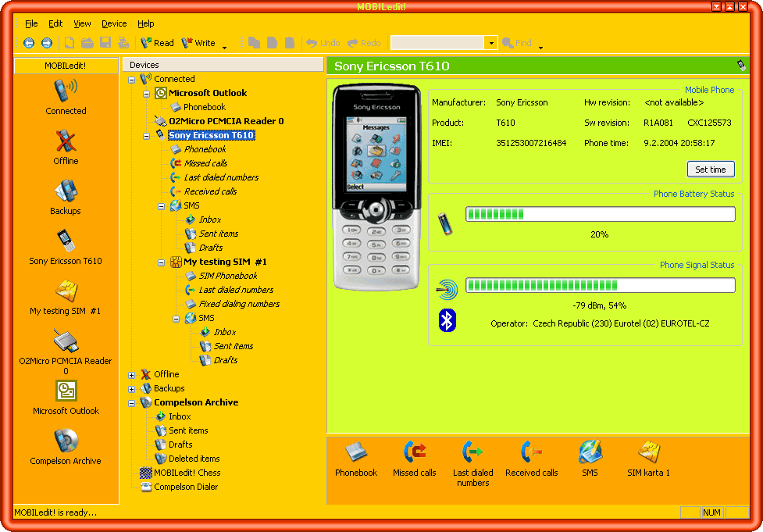Viewport: 763px width, 532px height.
Task: Select Deleted items under Compelson Archive
Action: coord(194,459)
